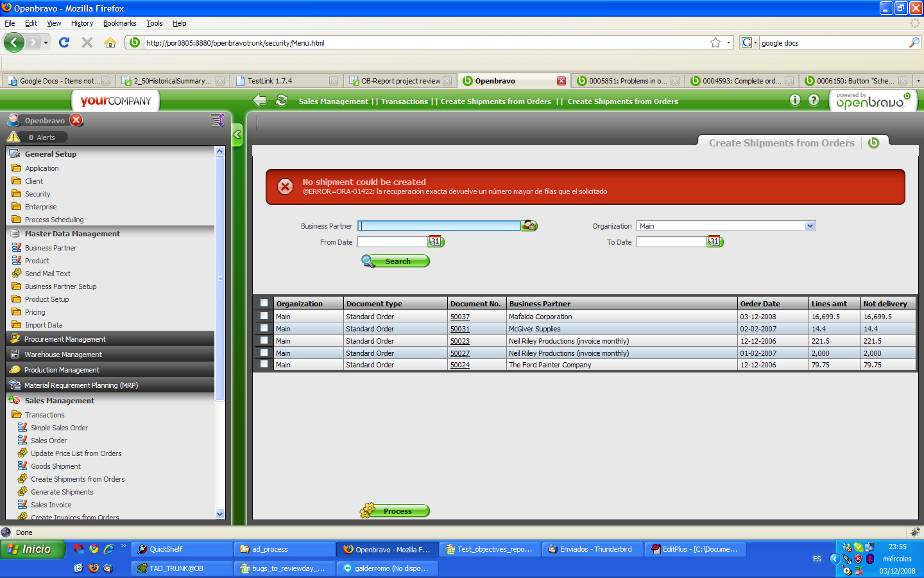
Task: Click the expand menu tree icon
Action: pyautogui.click(x=218, y=120)
